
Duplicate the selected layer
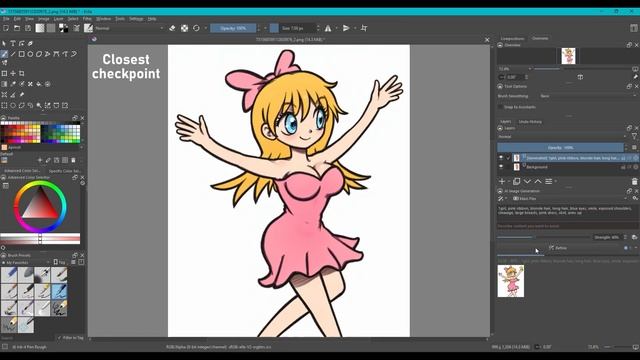516,181
